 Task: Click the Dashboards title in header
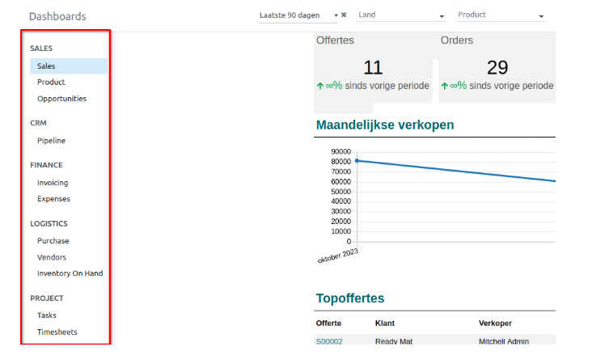point(57,16)
